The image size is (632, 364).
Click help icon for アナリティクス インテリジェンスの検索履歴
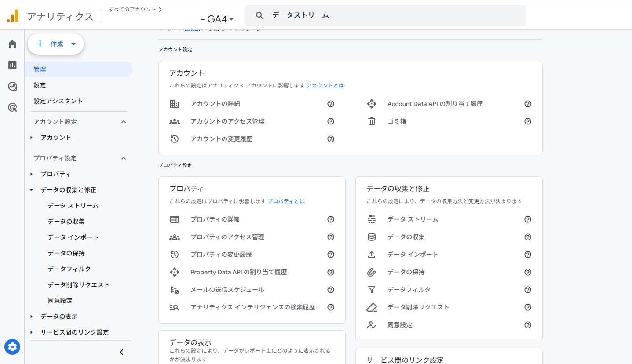click(x=331, y=307)
